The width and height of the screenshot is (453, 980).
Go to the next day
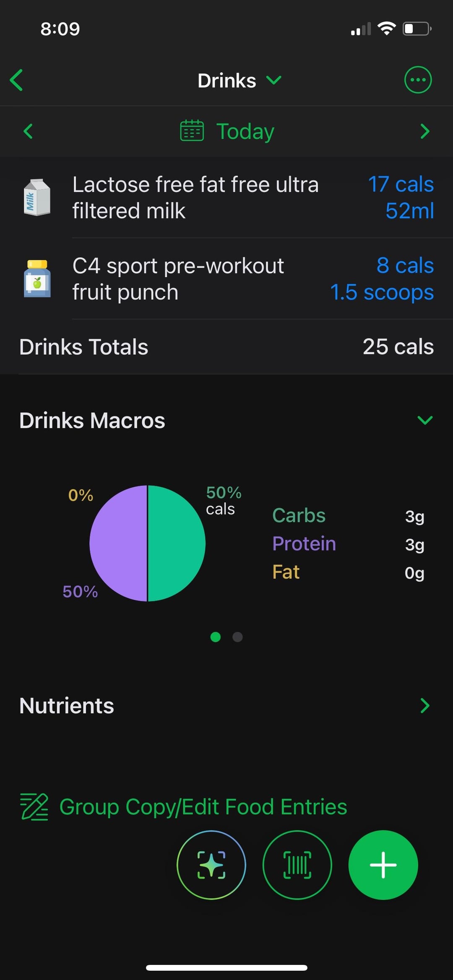424,131
